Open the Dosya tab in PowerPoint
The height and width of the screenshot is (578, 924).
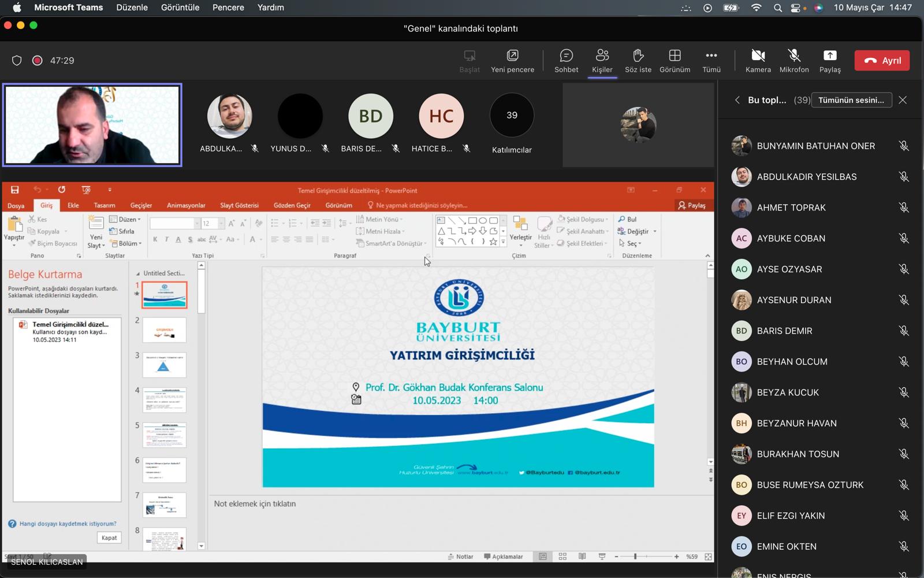point(16,206)
